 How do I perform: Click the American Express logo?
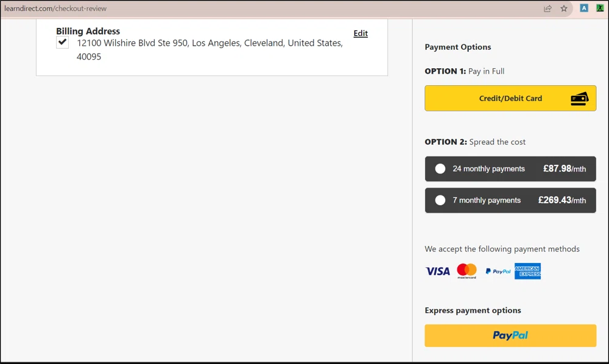pyautogui.click(x=527, y=271)
